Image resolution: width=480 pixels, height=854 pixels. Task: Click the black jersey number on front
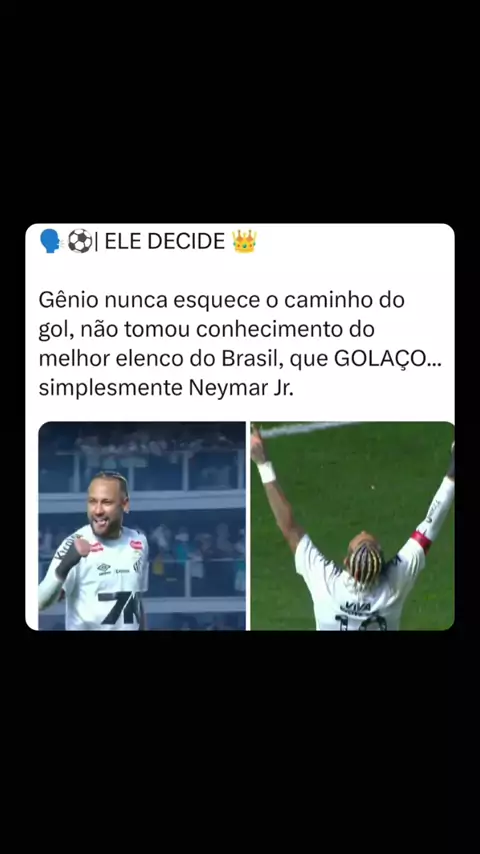pos(120,608)
